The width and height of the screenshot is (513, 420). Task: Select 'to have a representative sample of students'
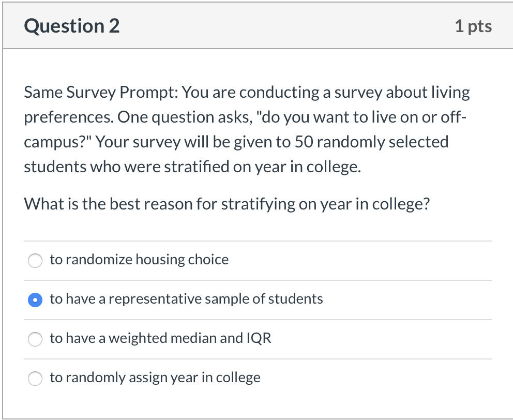(x=35, y=299)
